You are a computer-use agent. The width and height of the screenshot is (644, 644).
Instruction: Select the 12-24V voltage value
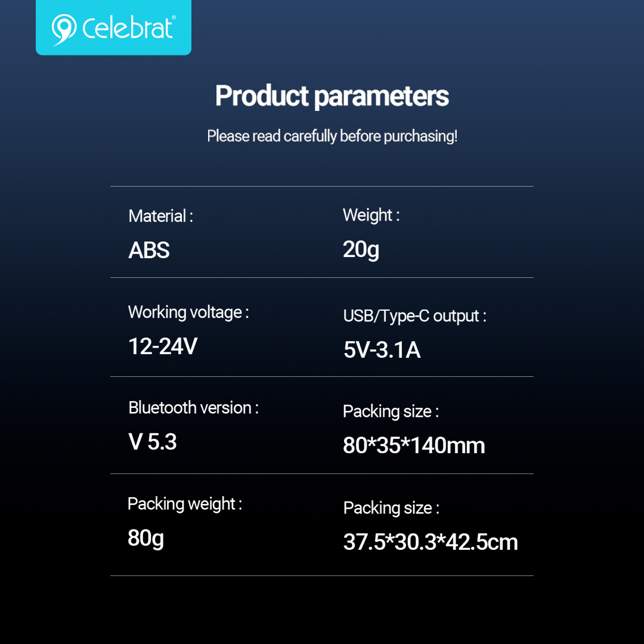[x=163, y=346]
